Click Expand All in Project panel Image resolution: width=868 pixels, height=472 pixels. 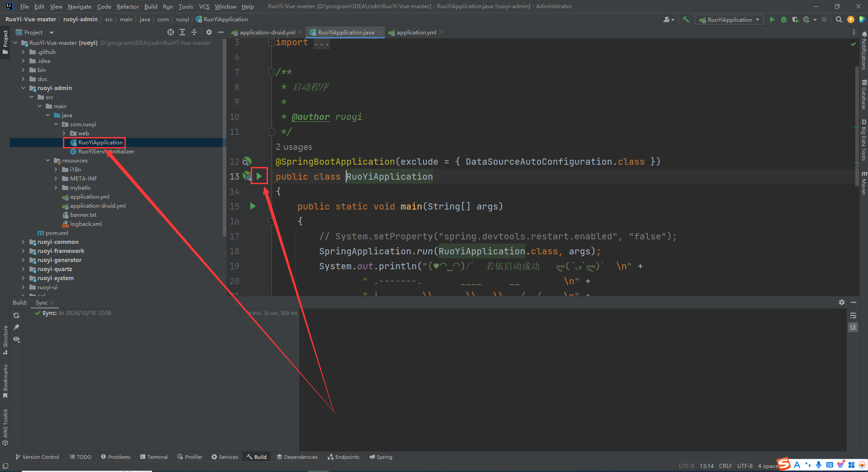pos(182,32)
